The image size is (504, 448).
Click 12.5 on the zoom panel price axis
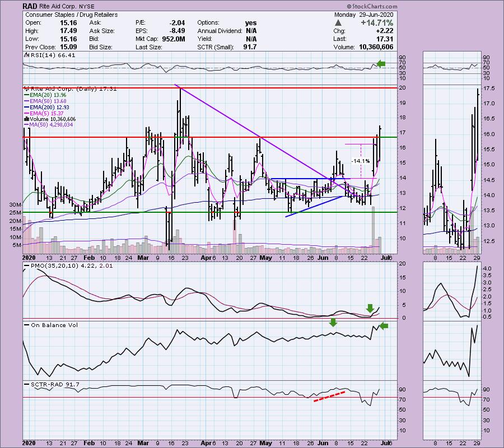488,241
